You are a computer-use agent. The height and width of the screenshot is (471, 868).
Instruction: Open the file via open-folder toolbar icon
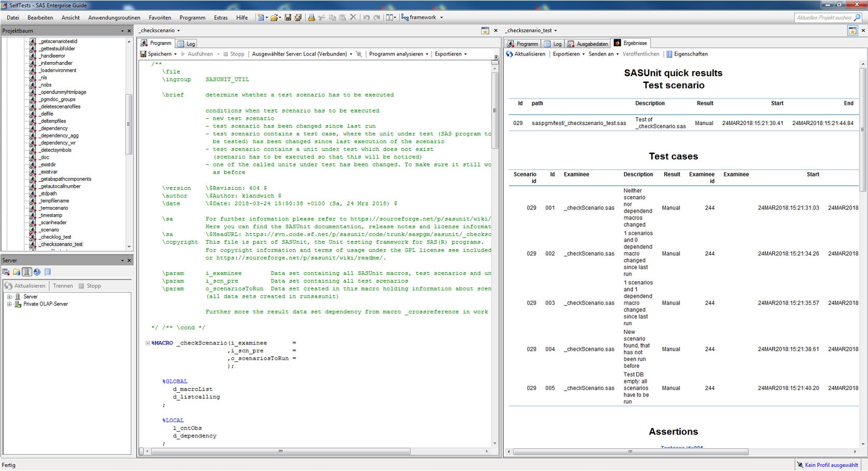(x=274, y=18)
